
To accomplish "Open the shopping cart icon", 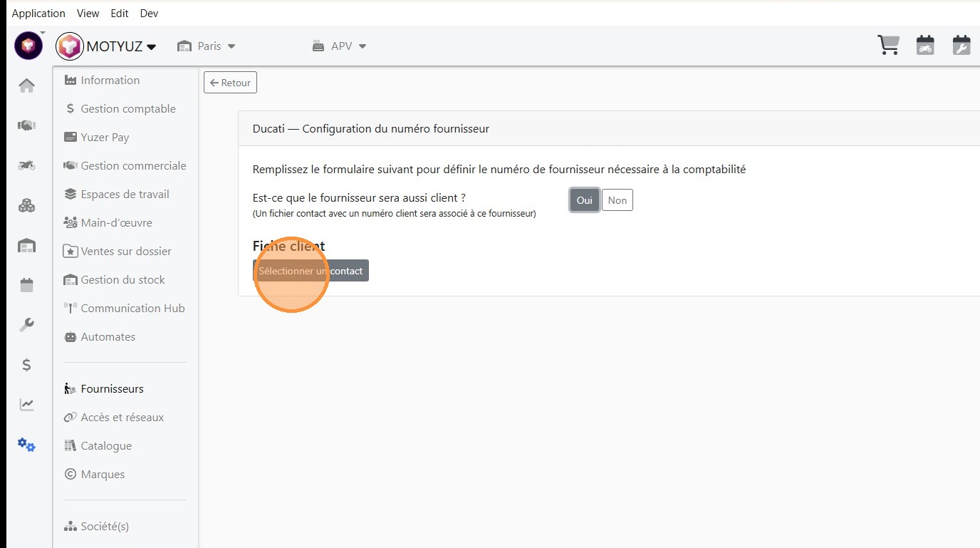I will point(888,46).
